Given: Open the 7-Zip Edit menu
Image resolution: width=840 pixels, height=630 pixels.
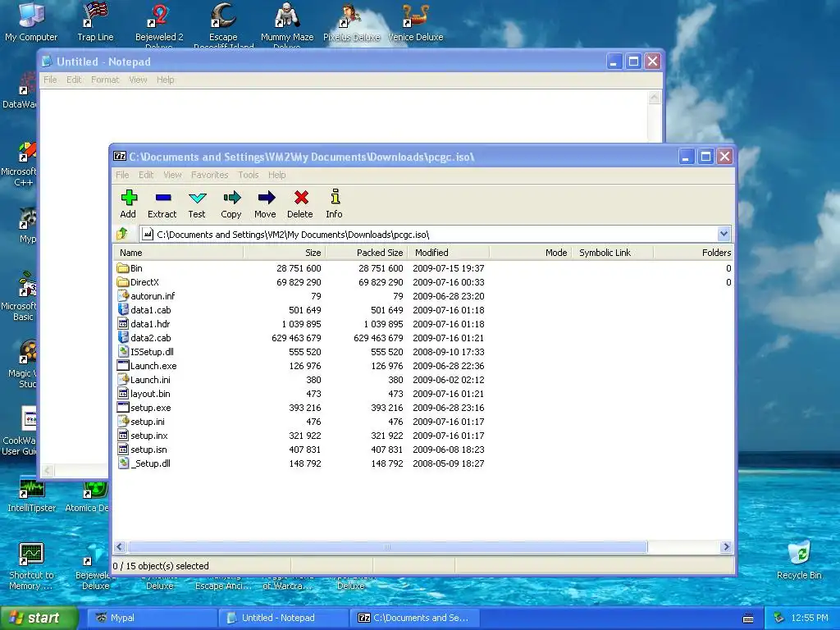Looking at the screenshot, I should [146, 175].
